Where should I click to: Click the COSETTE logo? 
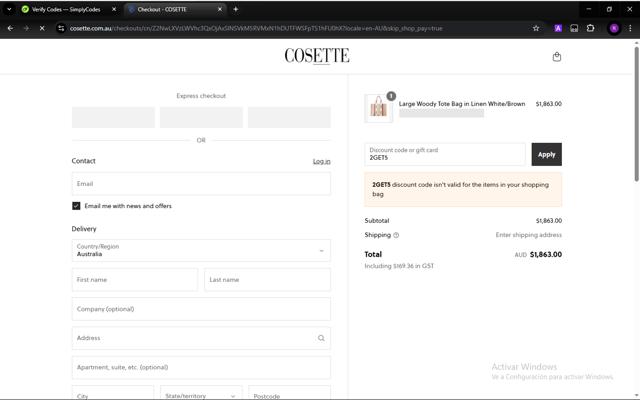pos(317,56)
